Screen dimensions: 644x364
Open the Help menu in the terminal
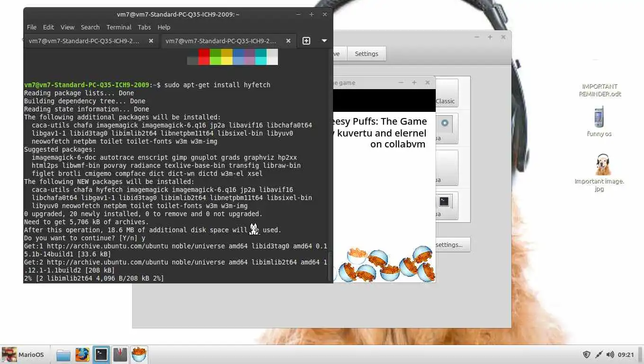[x=164, y=27]
